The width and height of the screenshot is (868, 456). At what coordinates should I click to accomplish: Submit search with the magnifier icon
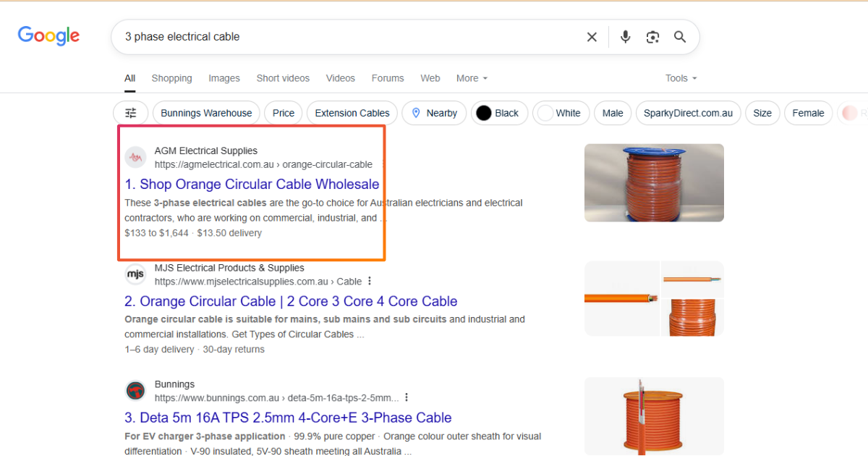pyautogui.click(x=680, y=37)
